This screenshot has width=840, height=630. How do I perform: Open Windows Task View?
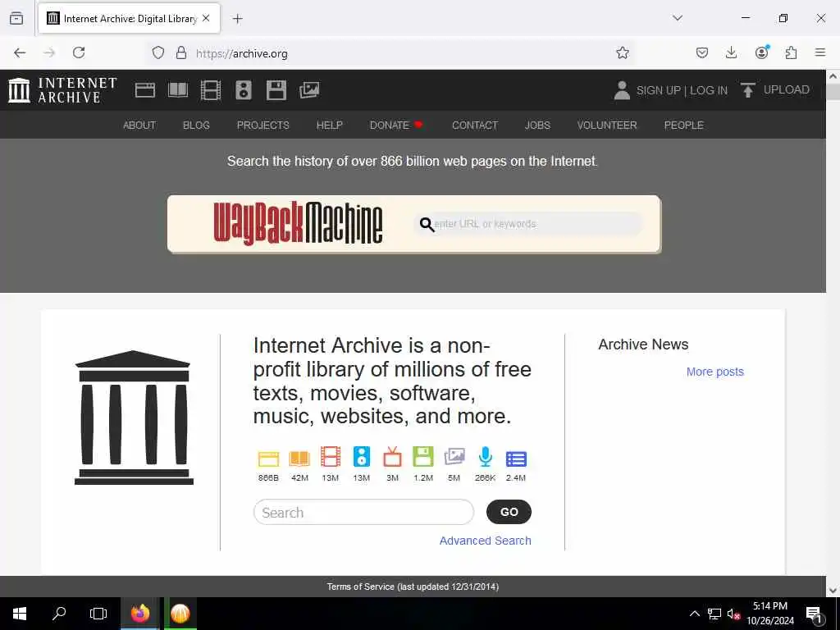pyautogui.click(x=98, y=614)
